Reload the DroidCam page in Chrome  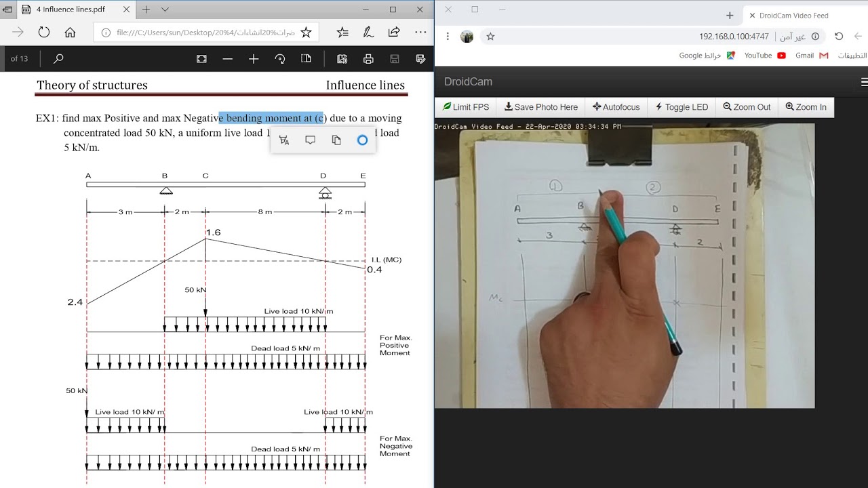pyautogui.click(x=839, y=37)
